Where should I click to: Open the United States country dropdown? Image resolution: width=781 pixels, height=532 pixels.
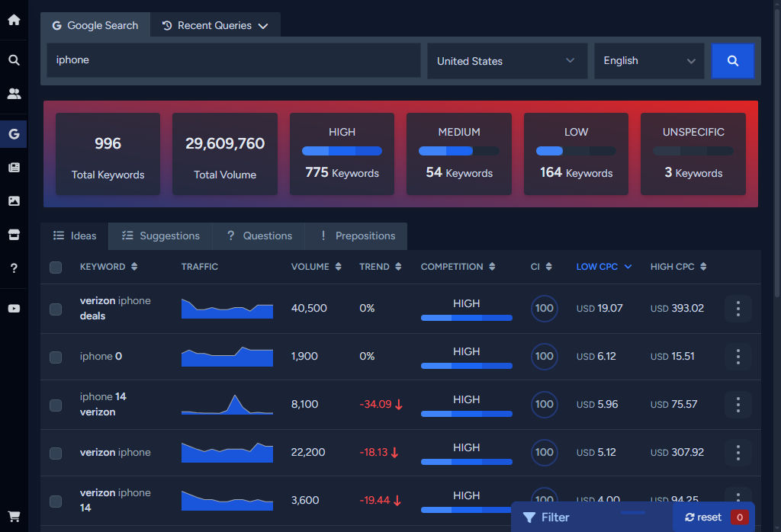[507, 61]
